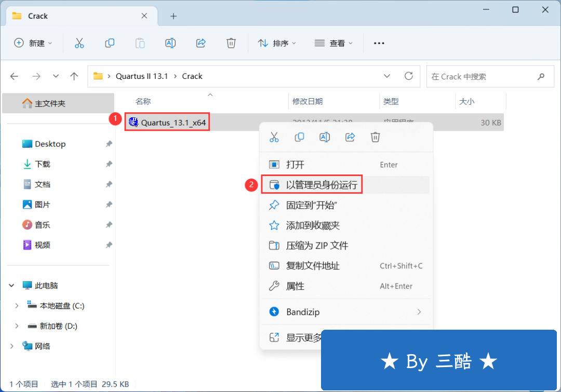Click the Share icon in the top toolbar
Viewport: 561px width, 392px height.
pyautogui.click(x=201, y=43)
